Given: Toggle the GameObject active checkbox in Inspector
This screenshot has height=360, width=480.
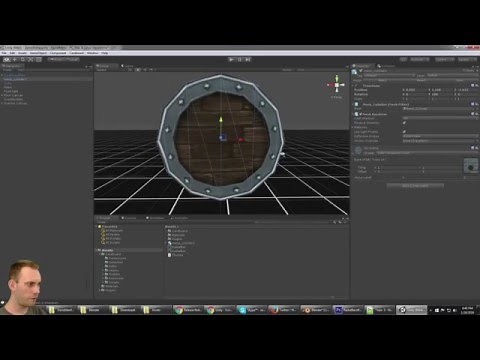Looking at the screenshot, I should 361,71.
